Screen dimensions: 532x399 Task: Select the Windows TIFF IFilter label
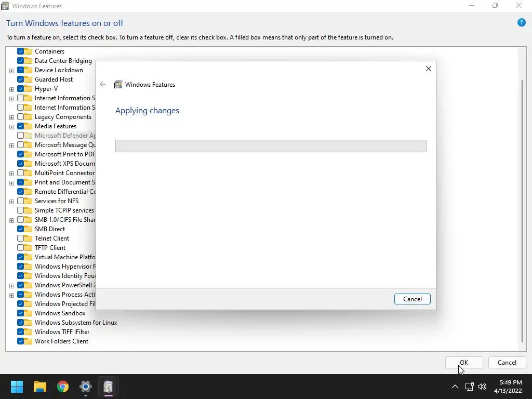(x=62, y=332)
